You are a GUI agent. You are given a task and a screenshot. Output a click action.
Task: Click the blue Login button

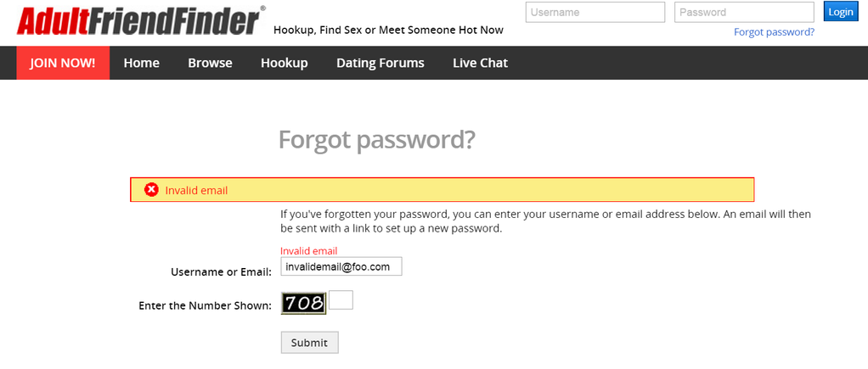point(840,12)
